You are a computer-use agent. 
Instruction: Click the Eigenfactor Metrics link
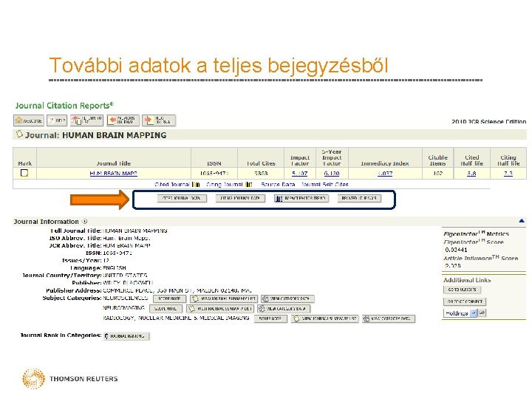[x=476, y=233]
